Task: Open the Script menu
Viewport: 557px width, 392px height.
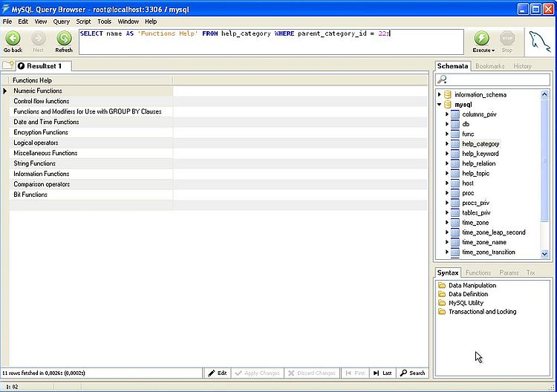Action: click(x=83, y=22)
